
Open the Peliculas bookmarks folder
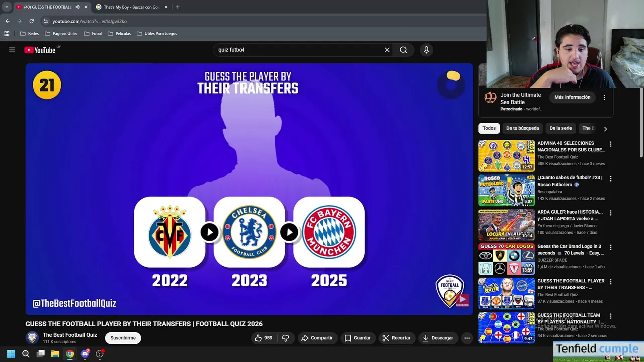[x=119, y=34]
